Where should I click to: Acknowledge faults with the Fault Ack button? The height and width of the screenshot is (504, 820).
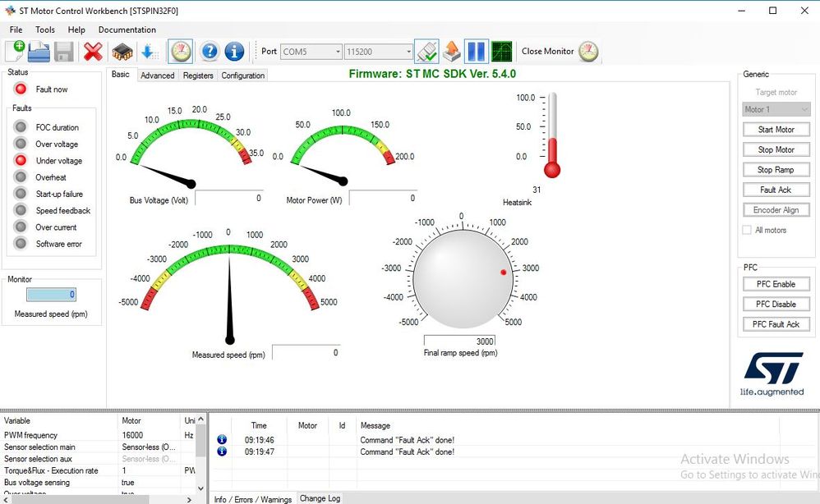coord(776,190)
